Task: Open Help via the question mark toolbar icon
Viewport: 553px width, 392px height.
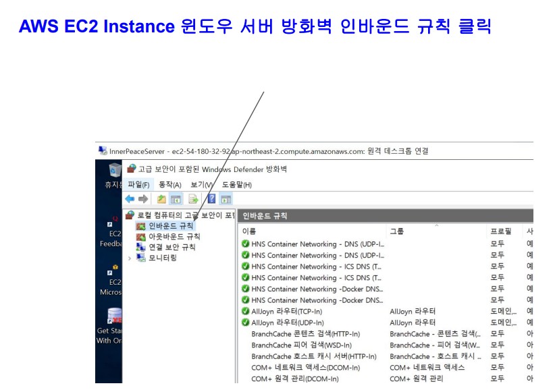Action: [x=211, y=199]
